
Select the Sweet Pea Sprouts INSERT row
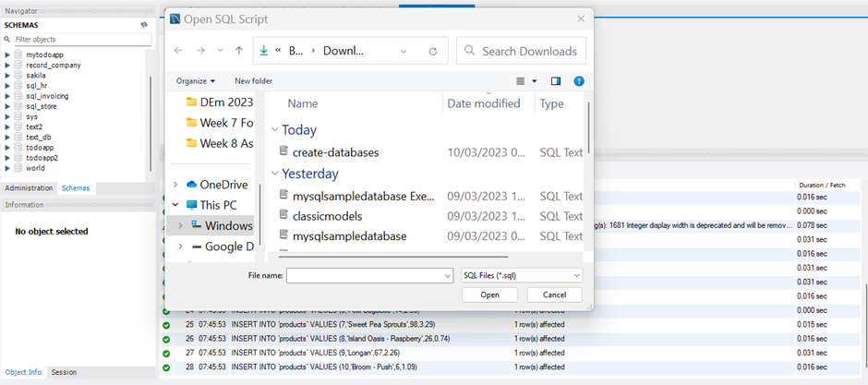point(510,325)
